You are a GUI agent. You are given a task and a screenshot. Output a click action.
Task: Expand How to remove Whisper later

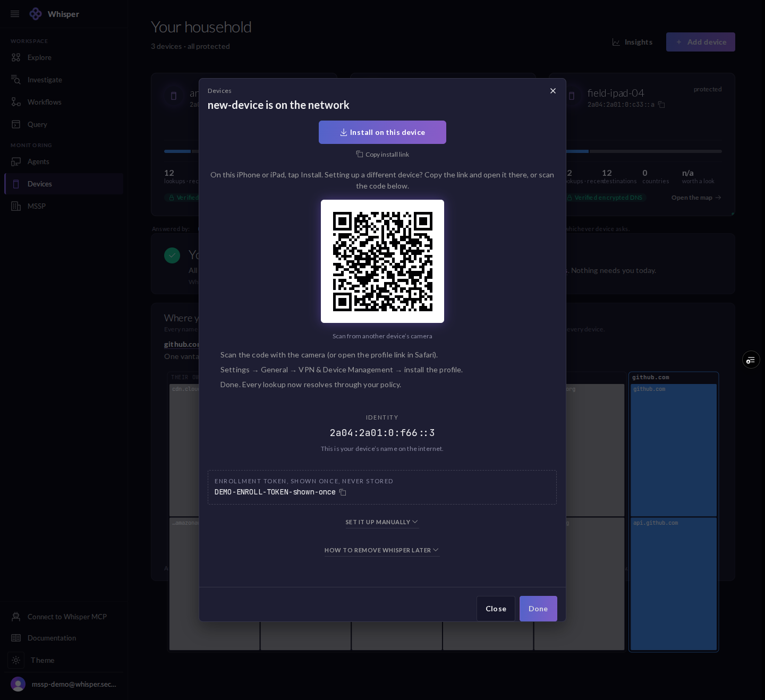(x=382, y=550)
